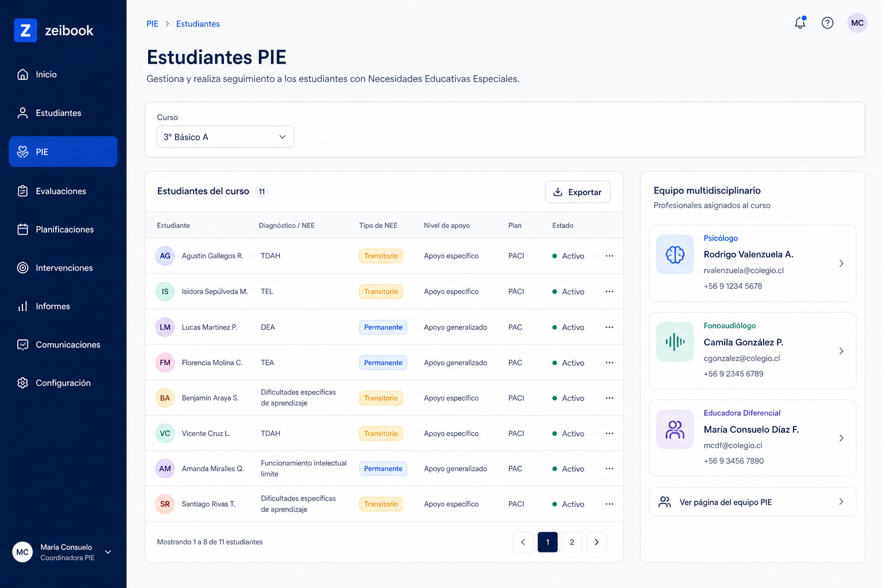Expand the Curso dropdown showing 3° Básico A
Screen dimensions: 882x588
pos(225,137)
